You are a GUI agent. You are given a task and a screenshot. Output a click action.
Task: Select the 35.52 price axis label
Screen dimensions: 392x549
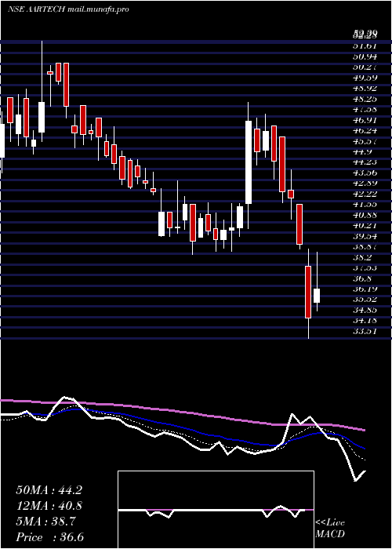pos(365,300)
